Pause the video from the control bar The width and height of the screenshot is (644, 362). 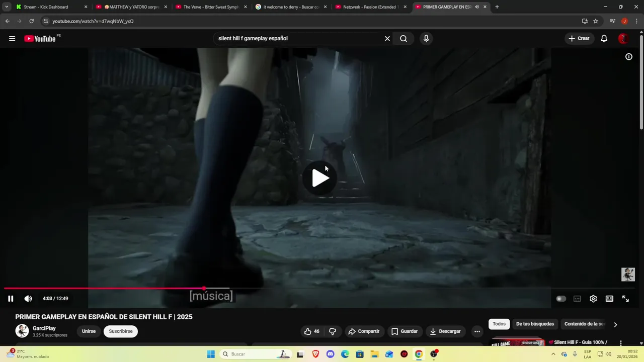tap(11, 299)
